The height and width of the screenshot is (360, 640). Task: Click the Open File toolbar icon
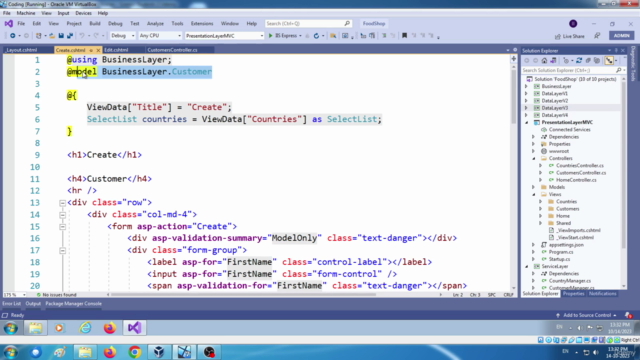[52, 36]
